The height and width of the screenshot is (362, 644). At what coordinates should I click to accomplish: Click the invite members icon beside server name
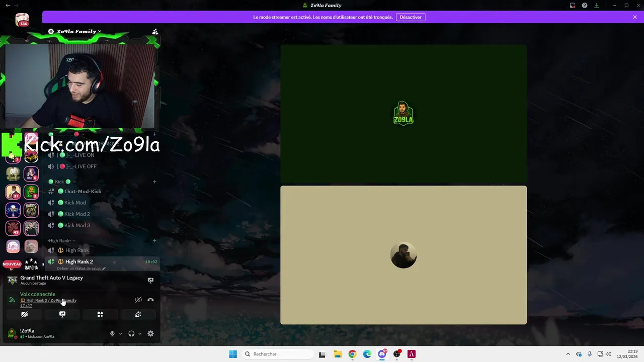coord(155,31)
